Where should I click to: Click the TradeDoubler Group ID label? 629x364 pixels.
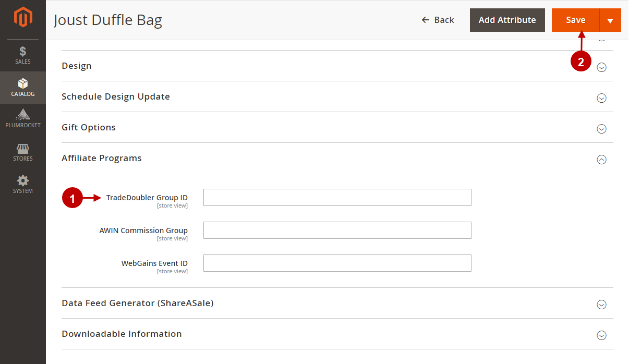click(x=147, y=198)
